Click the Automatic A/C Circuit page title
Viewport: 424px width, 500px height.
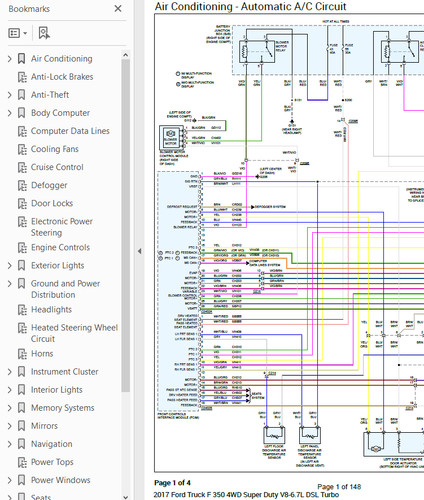pos(250,6)
